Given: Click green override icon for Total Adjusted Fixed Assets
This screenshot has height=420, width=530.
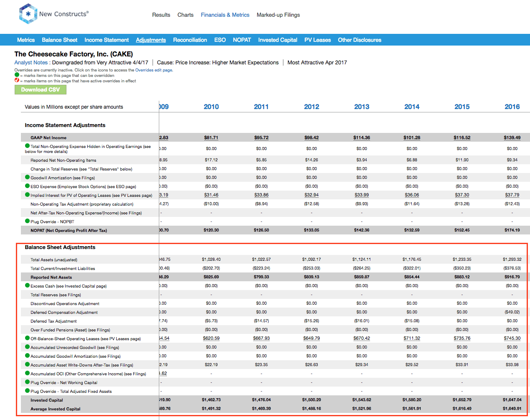Looking at the screenshot, I should pos(27,391).
